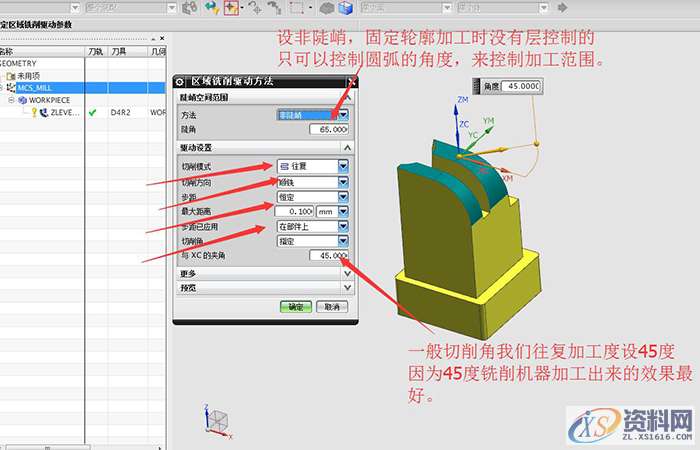Click the 角度 field 45.0000 in viewport
Screen dimensions: 700x450
coord(521,86)
